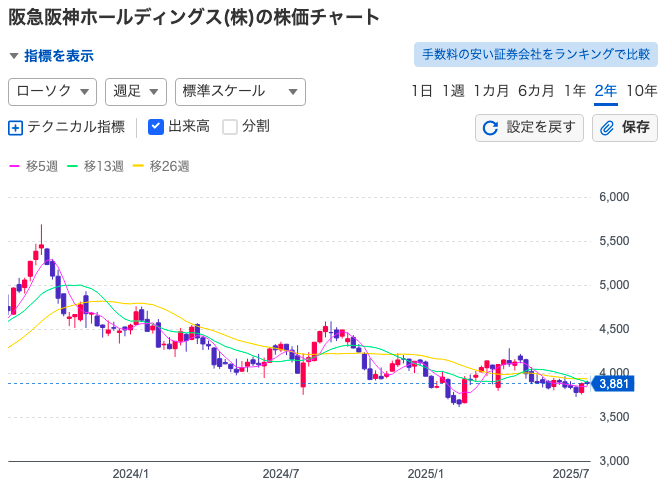This screenshot has width=668, height=491.
Task: Click the 2024/1 date axis label
Action: 130,474
